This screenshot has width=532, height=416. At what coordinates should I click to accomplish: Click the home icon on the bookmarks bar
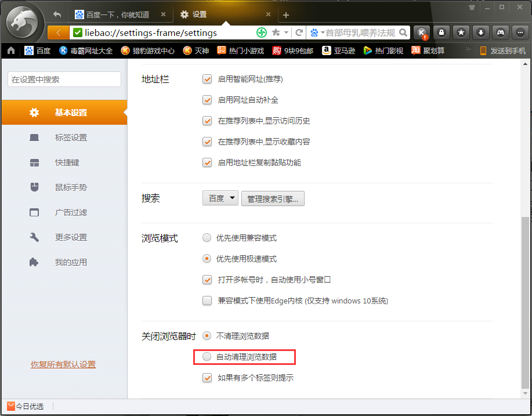coord(10,51)
